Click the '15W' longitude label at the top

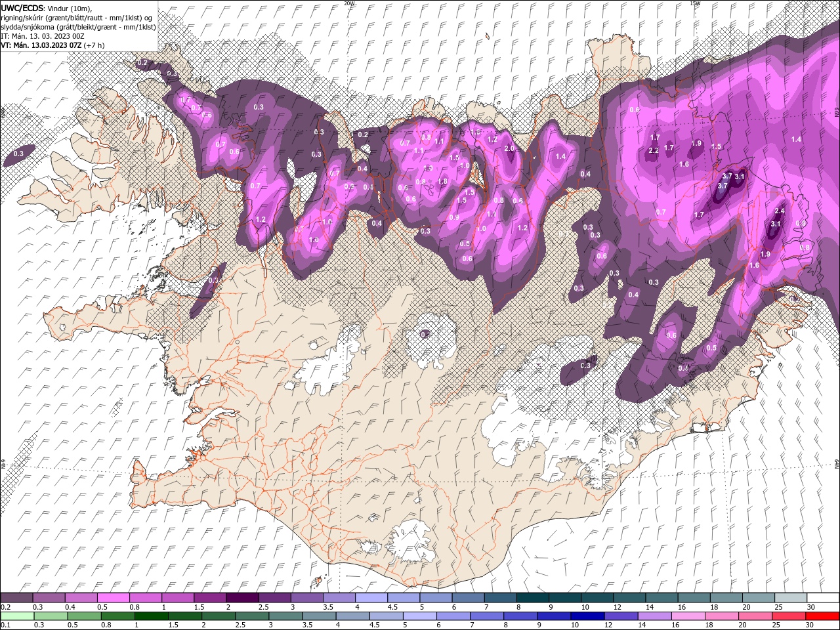(x=695, y=3)
